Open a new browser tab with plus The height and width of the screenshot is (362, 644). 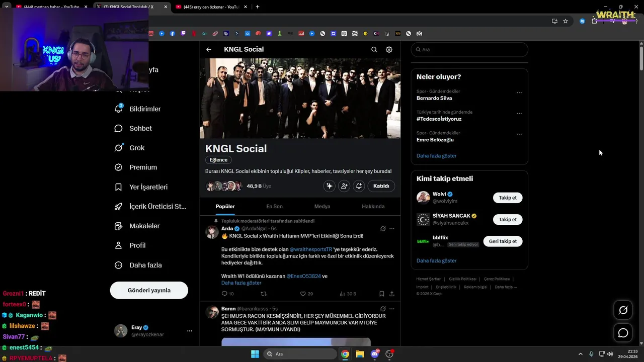[x=258, y=7]
